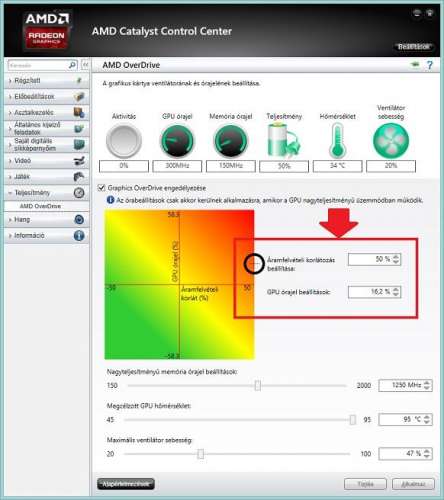Click the AMD OverDrive page title
The image size is (444, 500).
(131, 65)
